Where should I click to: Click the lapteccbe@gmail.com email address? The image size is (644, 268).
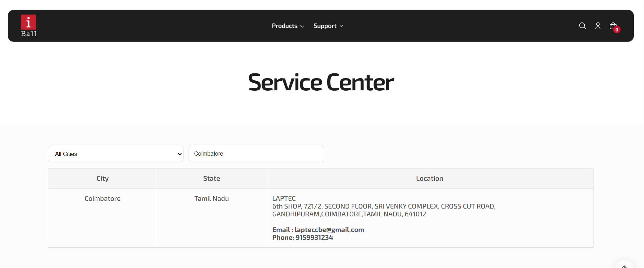tap(329, 230)
